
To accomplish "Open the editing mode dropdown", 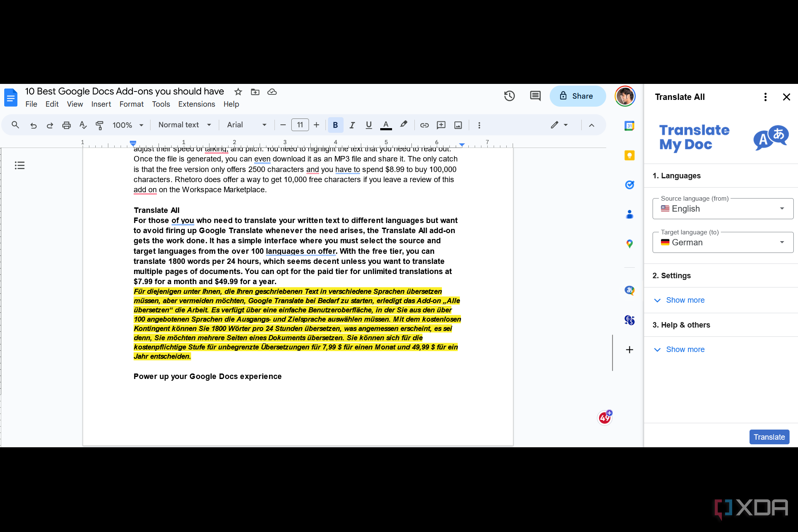I will 559,125.
